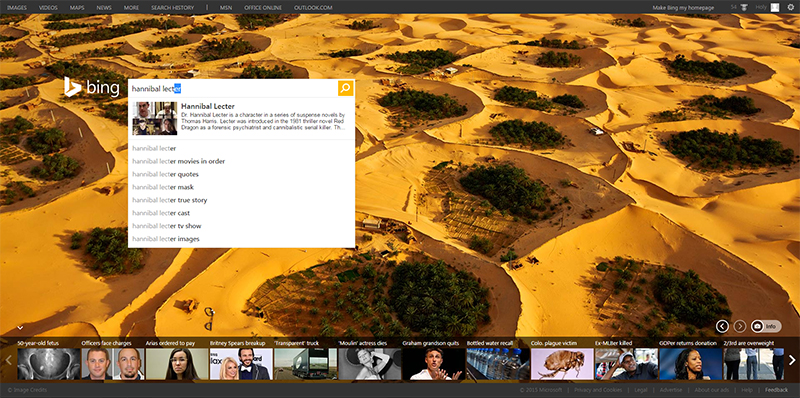
Task: Open the Maps menu item
Action: pyautogui.click(x=77, y=8)
